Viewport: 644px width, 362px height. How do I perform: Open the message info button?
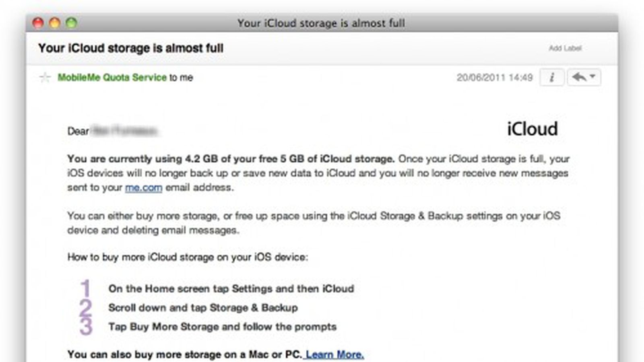click(551, 77)
